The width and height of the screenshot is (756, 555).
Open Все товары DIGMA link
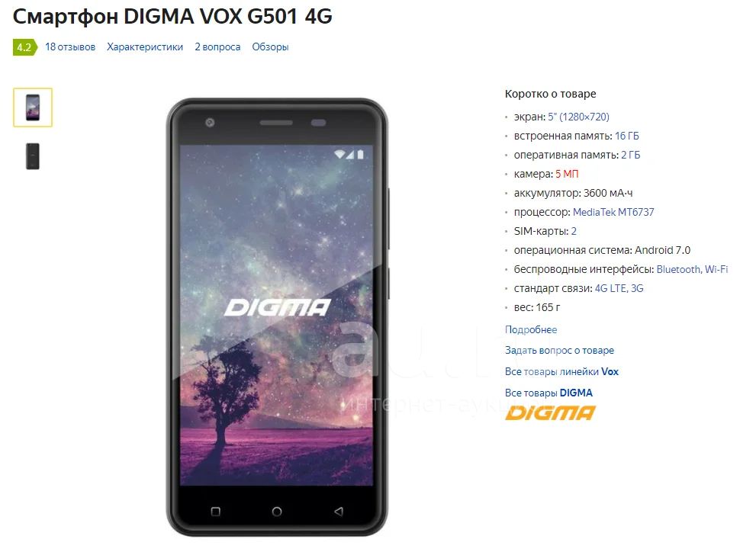549,393
